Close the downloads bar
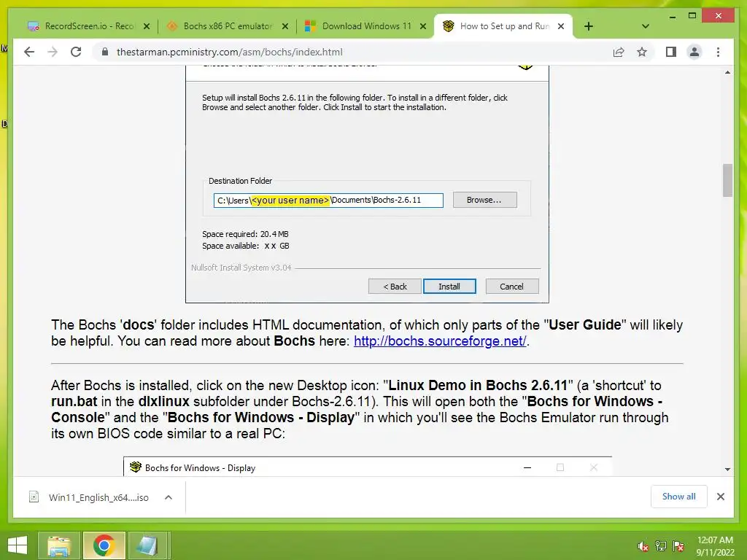 (x=720, y=497)
